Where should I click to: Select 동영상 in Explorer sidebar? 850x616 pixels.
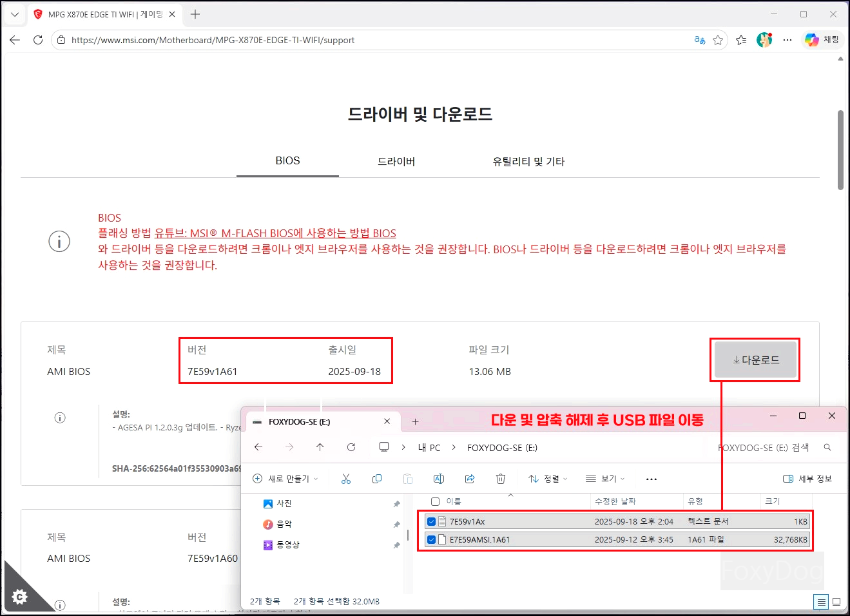281,544
